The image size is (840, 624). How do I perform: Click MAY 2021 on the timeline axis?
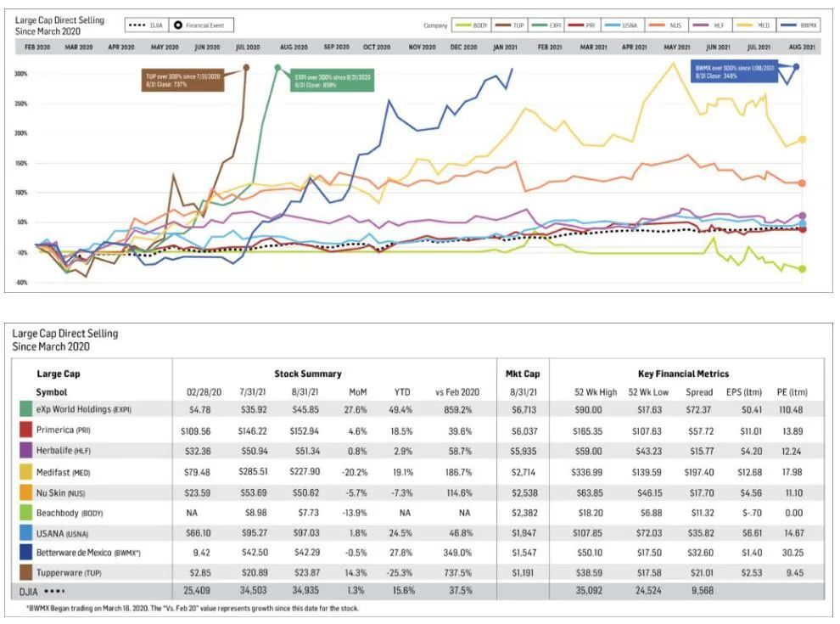[677, 48]
